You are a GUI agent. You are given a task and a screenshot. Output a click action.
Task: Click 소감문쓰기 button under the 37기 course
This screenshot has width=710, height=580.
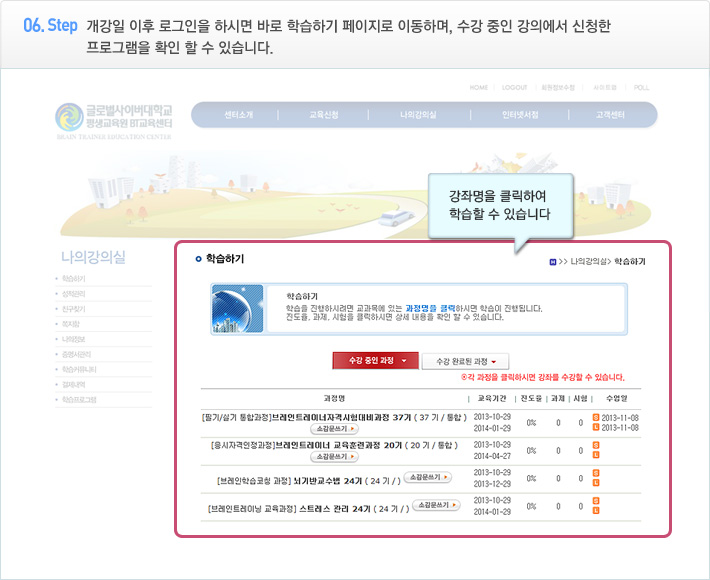click(x=334, y=429)
